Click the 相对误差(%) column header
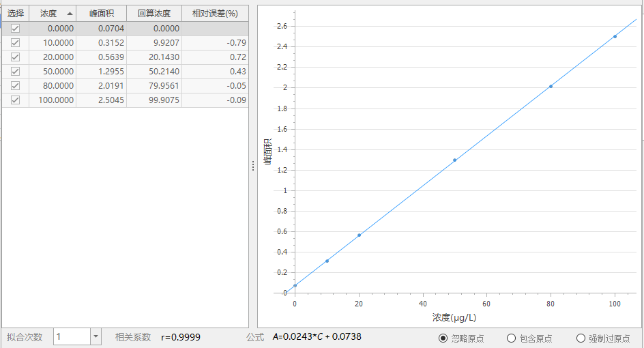The image size is (644, 348). click(x=215, y=14)
